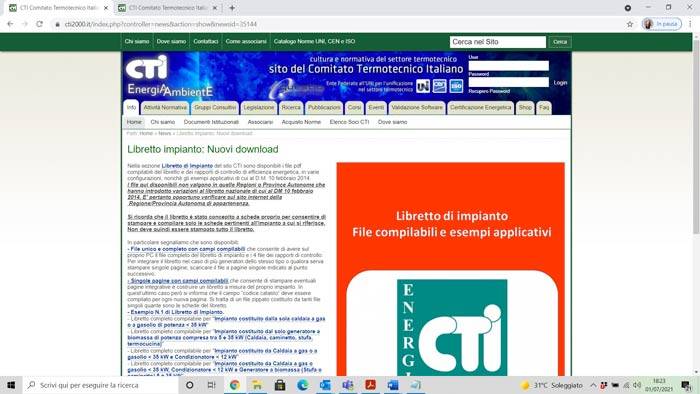Image resolution: width=700 pixels, height=394 pixels.
Task: Open Adobe Acrobat from the taskbar
Action: coord(371,385)
